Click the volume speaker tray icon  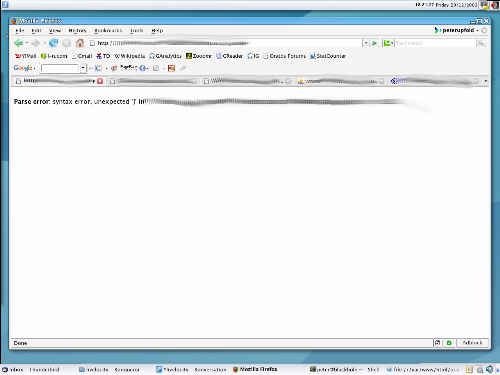coord(489,369)
